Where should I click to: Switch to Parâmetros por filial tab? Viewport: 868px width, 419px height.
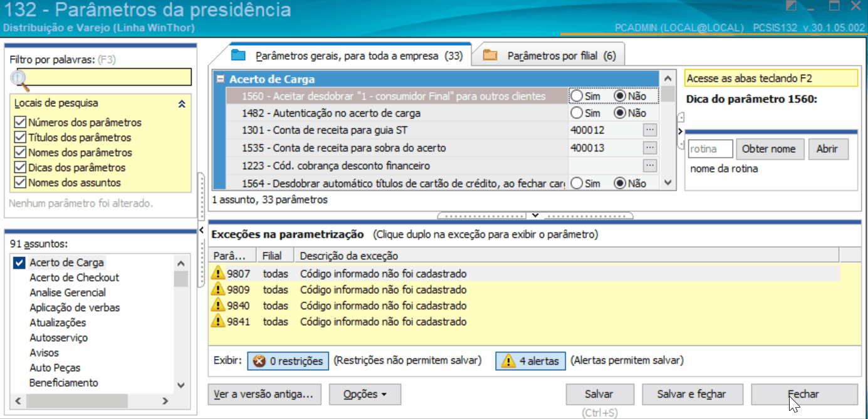pyautogui.click(x=550, y=55)
